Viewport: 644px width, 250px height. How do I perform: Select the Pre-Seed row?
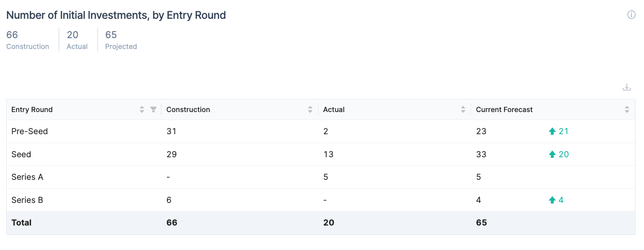pyautogui.click(x=321, y=131)
